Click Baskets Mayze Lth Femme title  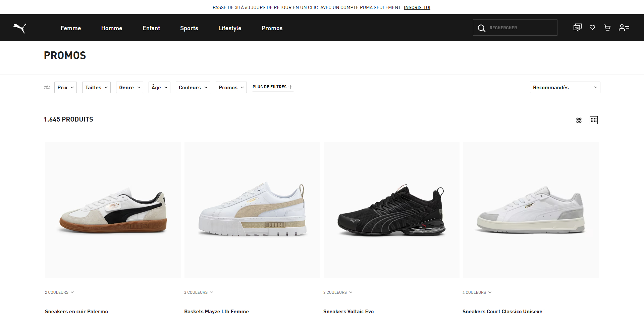click(x=216, y=312)
